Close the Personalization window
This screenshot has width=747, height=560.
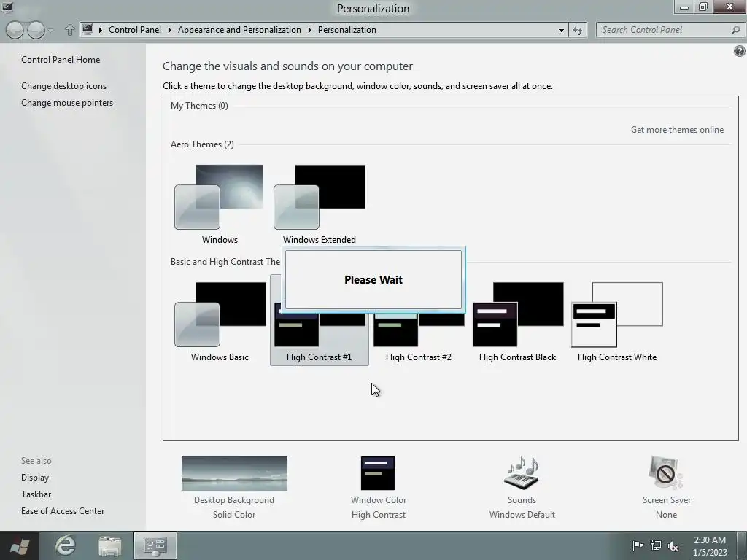click(729, 7)
